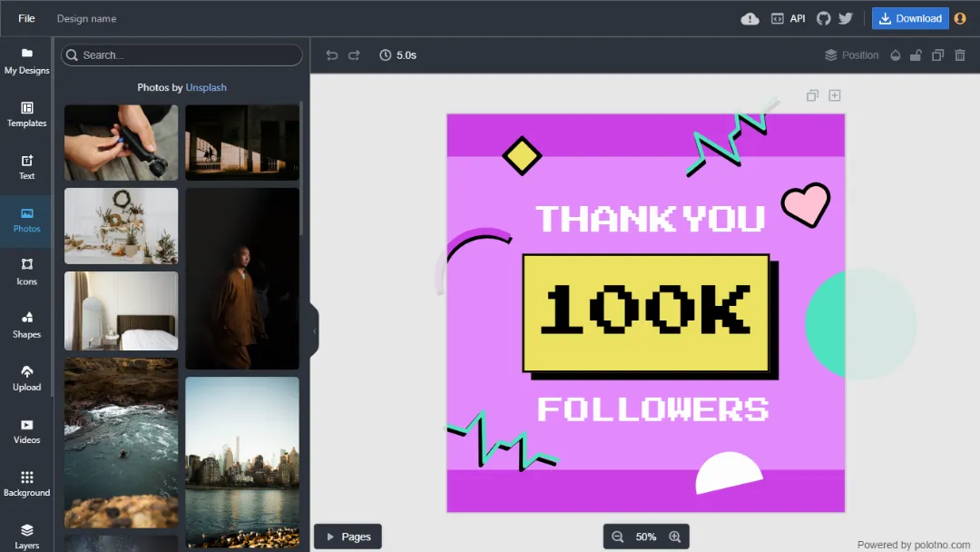Click the zoom out magnifier icon
The image size is (980, 552).
[618, 537]
